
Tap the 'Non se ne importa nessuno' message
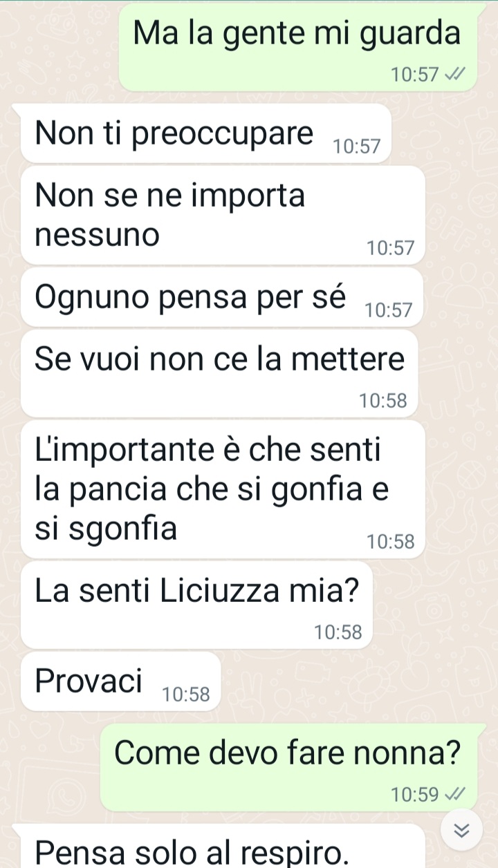[x=223, y=215]
